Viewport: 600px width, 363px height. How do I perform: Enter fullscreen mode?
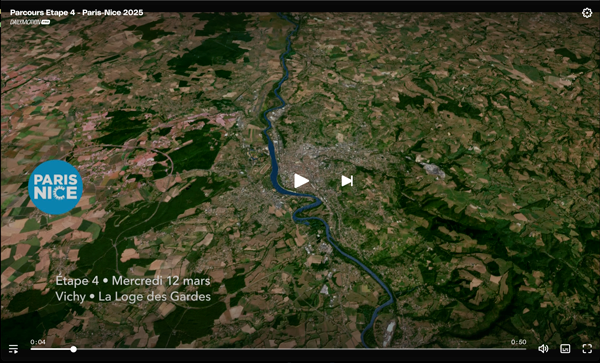[x=587, y=348]
